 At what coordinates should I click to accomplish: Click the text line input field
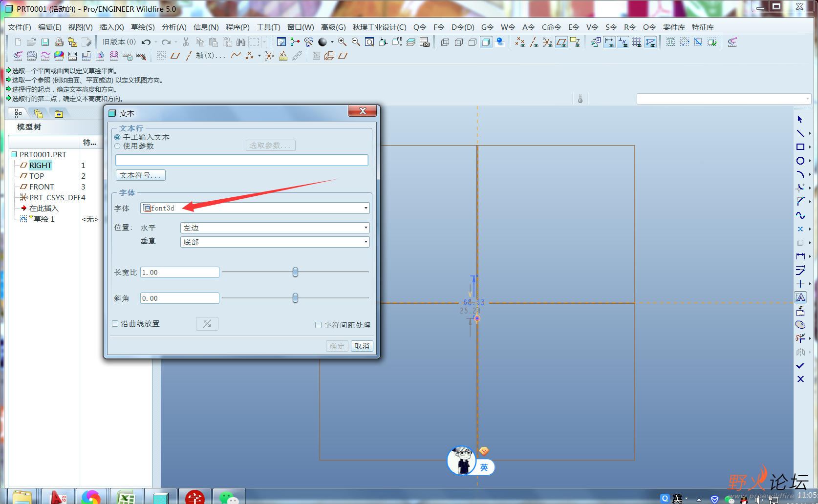tap(242, 160)
